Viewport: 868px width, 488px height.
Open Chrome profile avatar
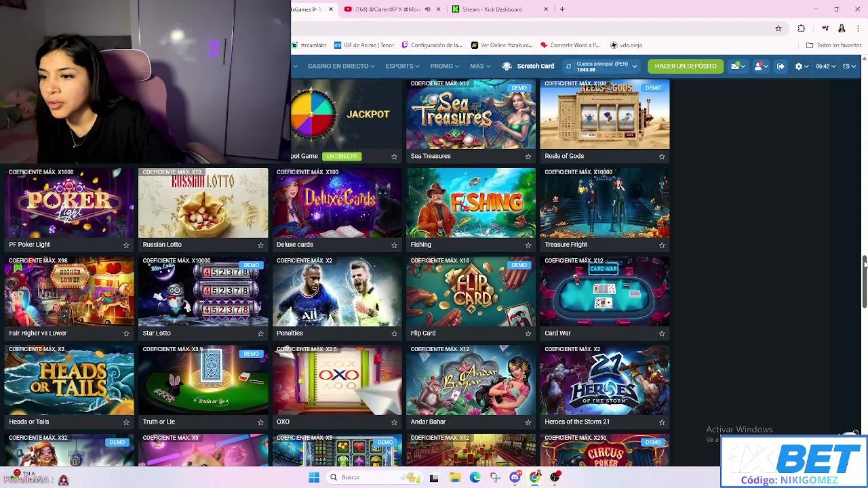[x=842, y=28]
